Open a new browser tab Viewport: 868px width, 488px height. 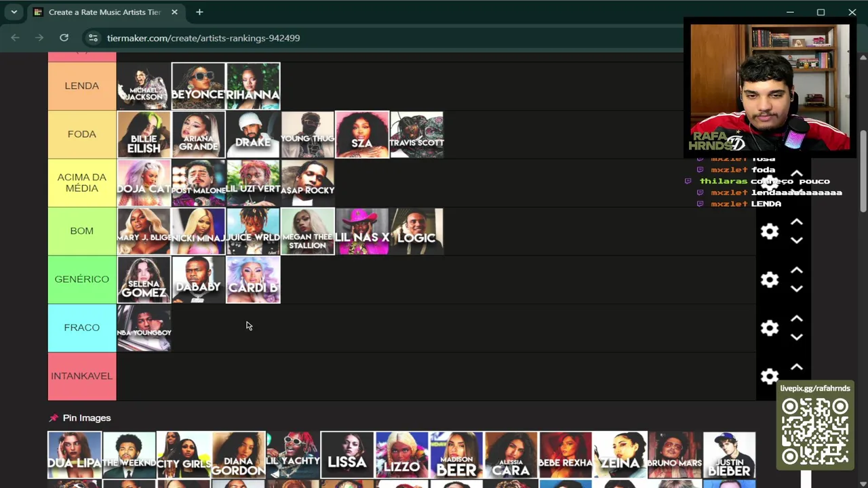[199, 12]
